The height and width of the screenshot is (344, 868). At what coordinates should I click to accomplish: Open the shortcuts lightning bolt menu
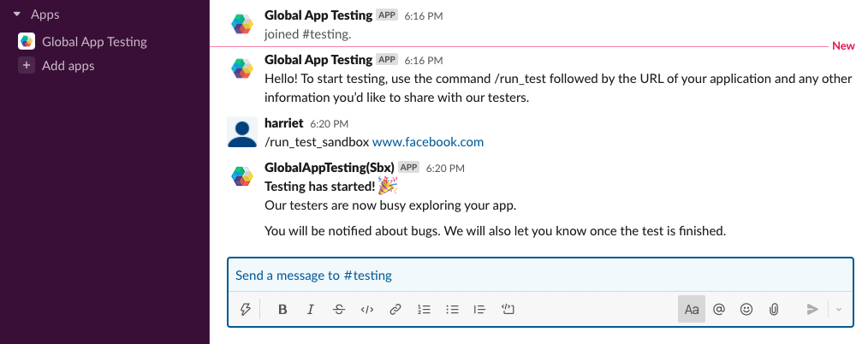pyautogui.click(x=246, y=310)
